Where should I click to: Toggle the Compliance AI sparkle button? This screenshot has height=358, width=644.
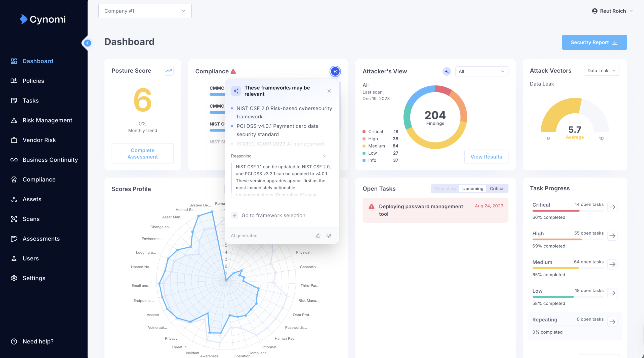(335, 71)
